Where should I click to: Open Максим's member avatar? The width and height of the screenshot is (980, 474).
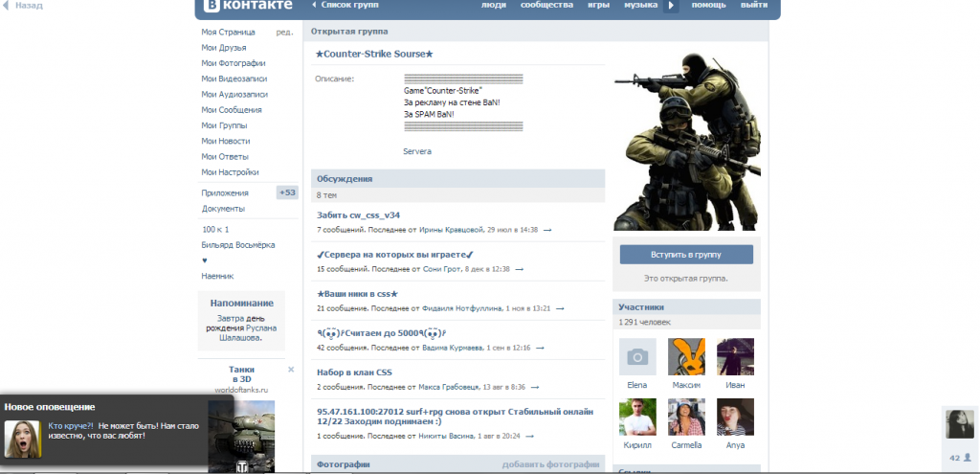[x=686, y=357]
